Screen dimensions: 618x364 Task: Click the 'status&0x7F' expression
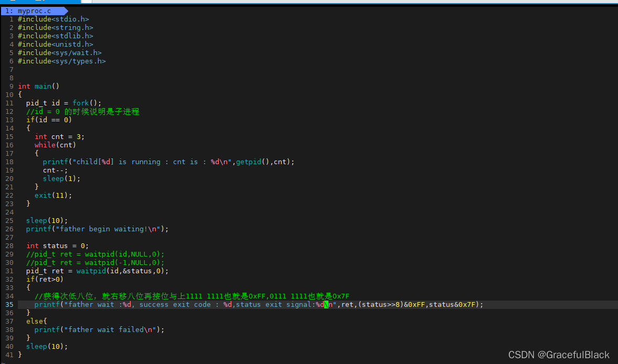[x=452, y=305]
